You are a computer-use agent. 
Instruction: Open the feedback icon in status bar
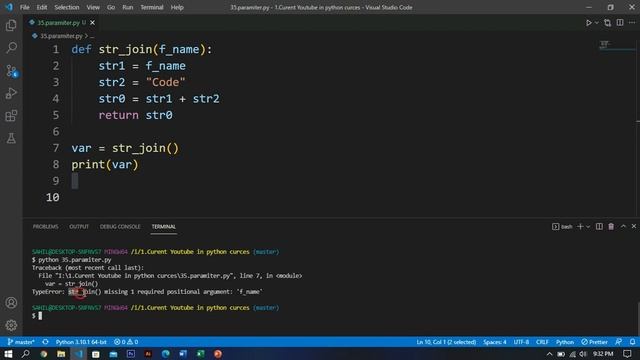pos(619,342)
